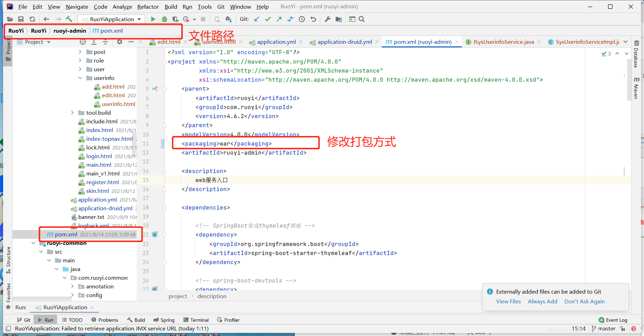
Task: Switch to the application-druid.yml editor tab
Action: point(344,42)
